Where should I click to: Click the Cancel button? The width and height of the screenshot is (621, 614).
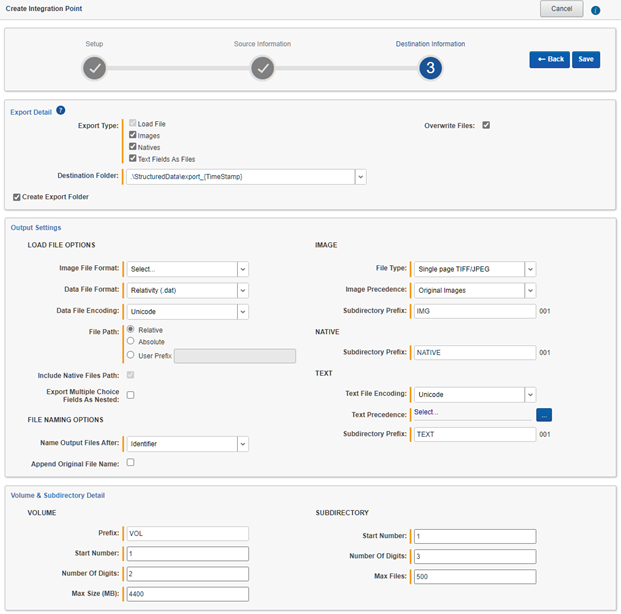coord(562,9)
